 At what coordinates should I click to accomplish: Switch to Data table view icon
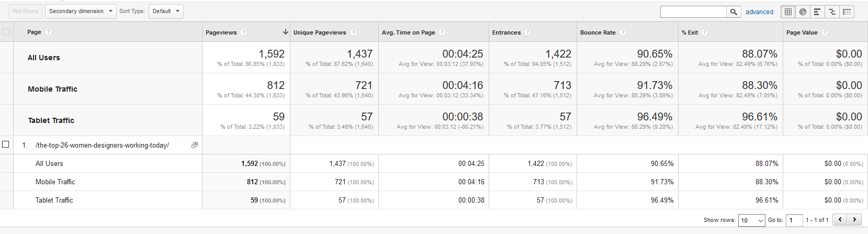788,12
